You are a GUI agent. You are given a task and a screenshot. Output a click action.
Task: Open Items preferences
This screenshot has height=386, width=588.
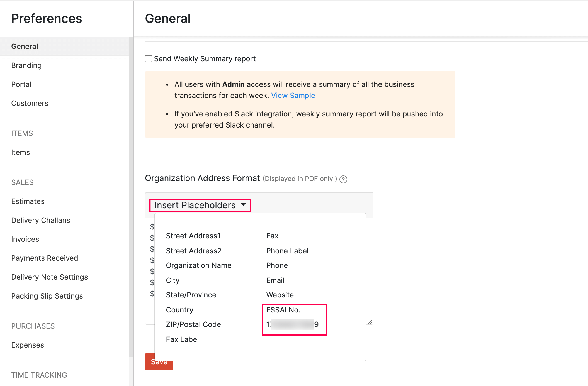20,152
